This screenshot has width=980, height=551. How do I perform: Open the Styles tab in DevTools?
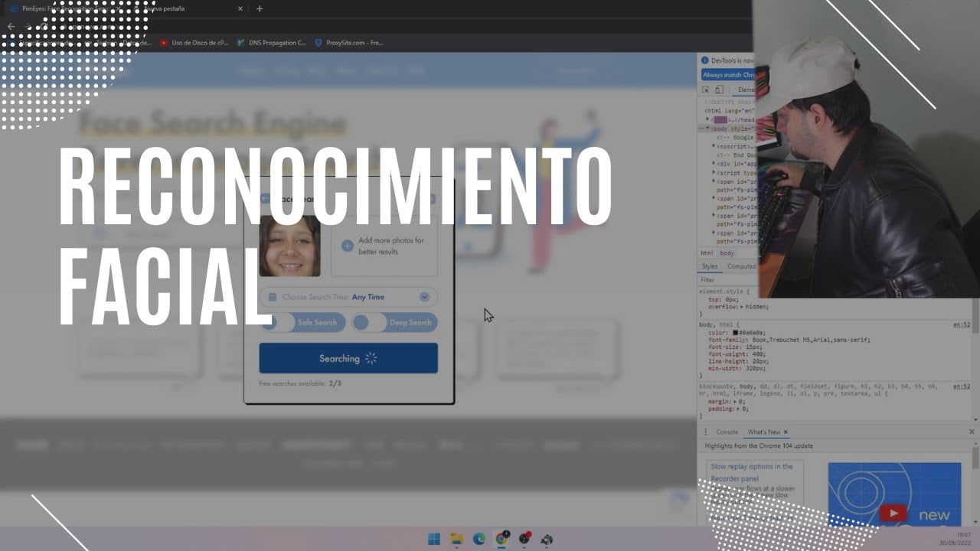[x=710, y=266]
